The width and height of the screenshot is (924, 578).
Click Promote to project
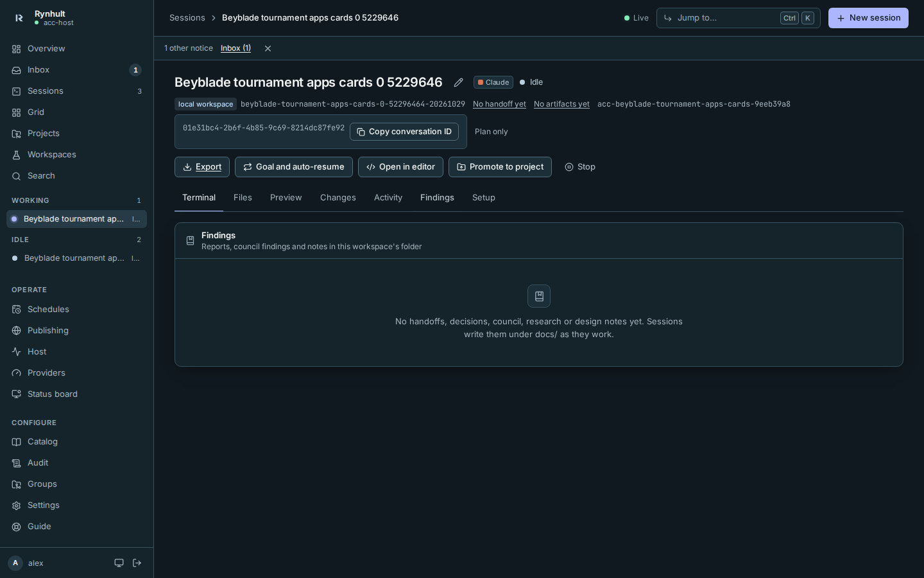(500, 167)
